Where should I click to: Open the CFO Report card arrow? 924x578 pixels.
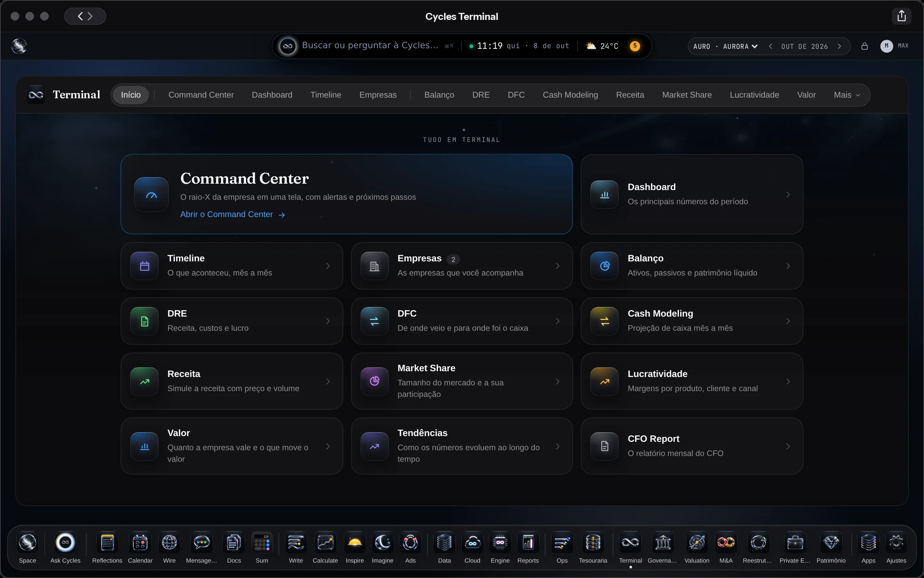tap(788, 446)
